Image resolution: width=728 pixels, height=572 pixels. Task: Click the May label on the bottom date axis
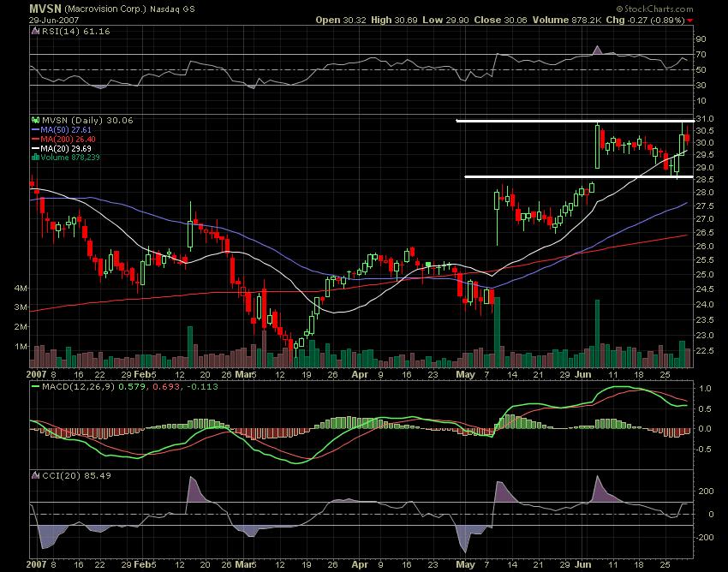click(466, 564)
